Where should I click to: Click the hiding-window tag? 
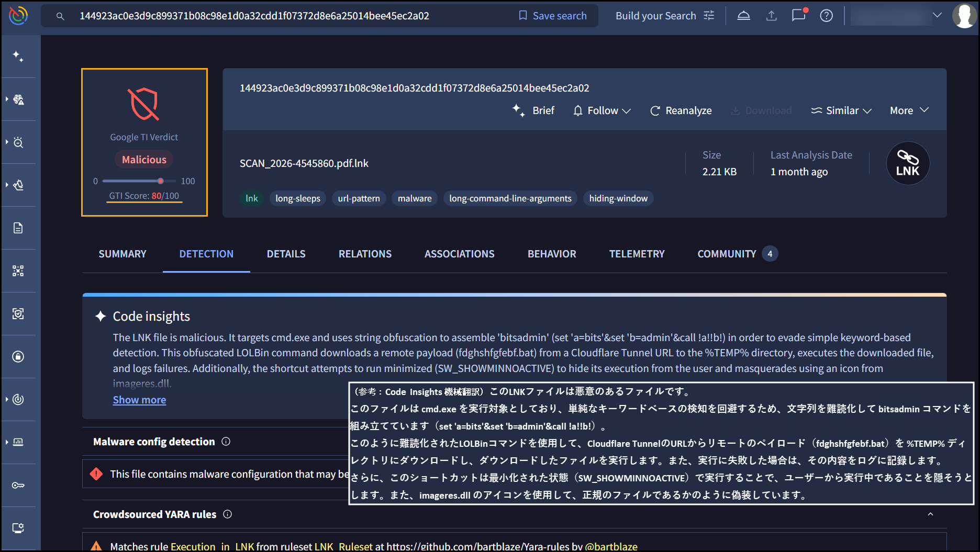(618, 198)
